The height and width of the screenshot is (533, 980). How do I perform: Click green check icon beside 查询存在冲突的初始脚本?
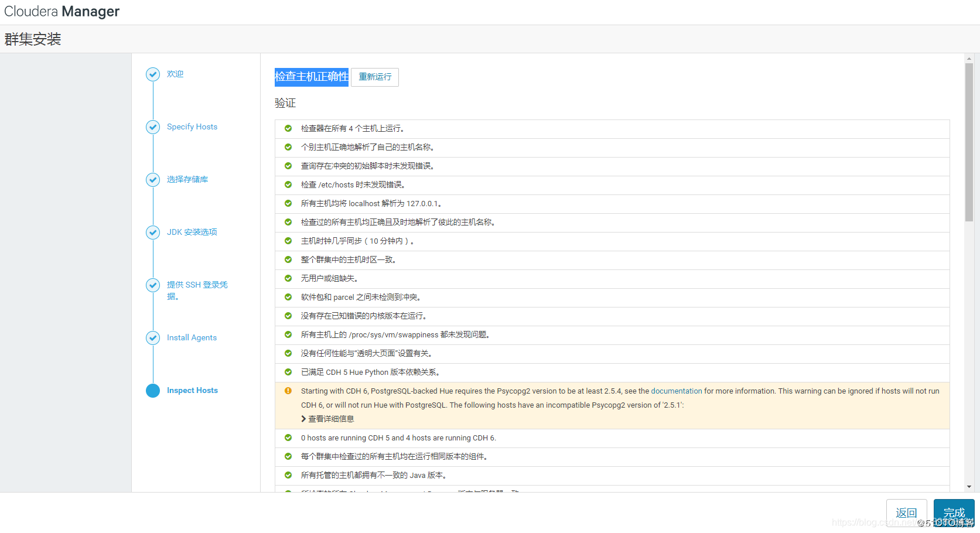(x=288, y=166)
